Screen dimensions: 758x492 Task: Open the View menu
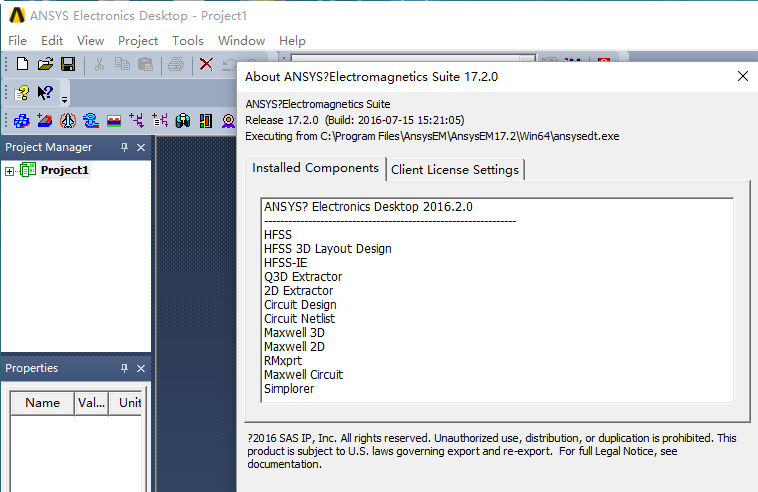pos(90,41)
